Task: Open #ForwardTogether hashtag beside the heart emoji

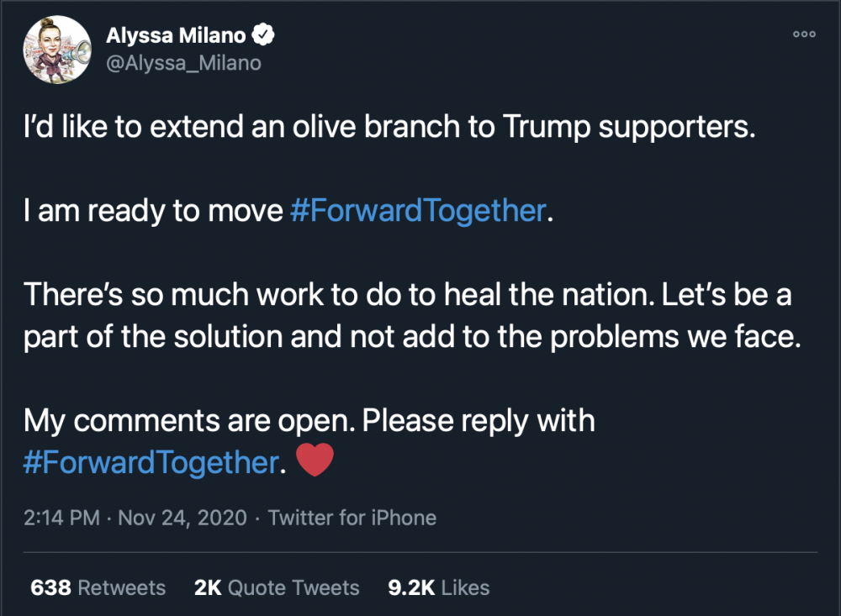Action: click(151, 462)
